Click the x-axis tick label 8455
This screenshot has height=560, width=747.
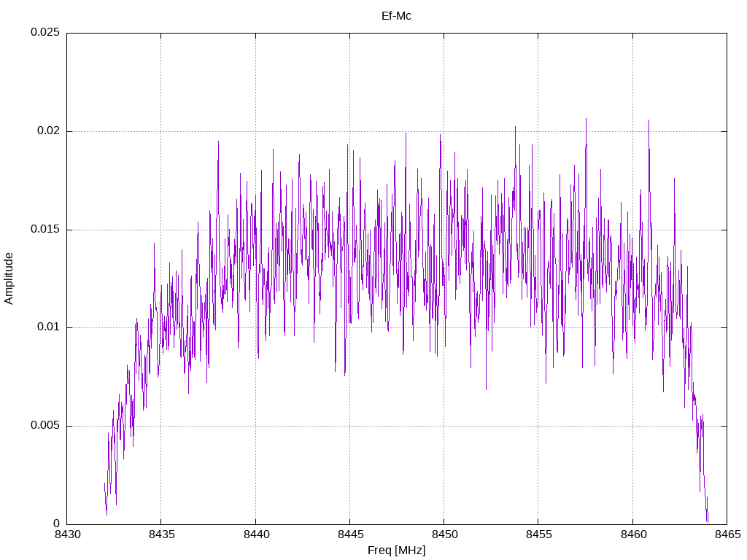[539, 534]
